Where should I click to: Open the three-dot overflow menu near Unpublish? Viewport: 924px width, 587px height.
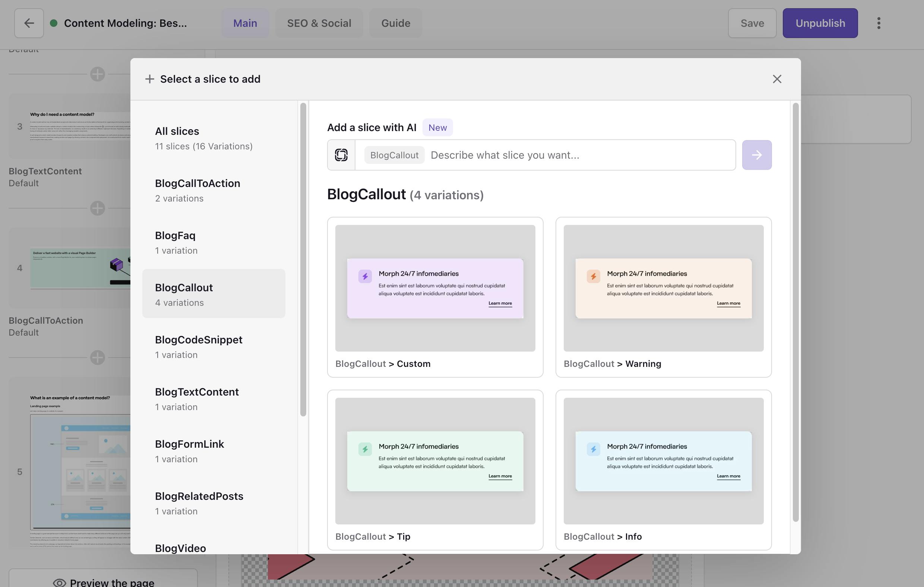879,23
